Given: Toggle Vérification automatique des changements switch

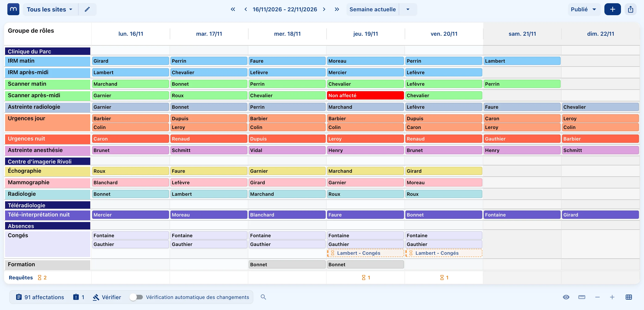Looking at the screenshot, I should (x=136, y=297).
